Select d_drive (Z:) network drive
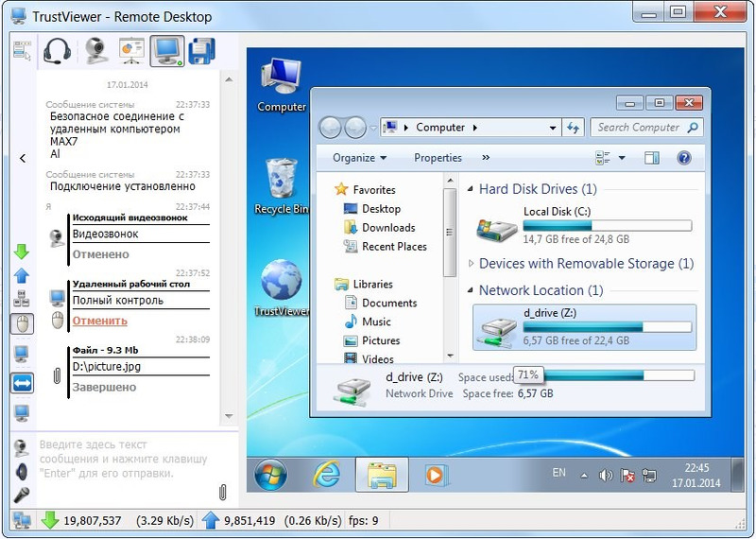 (x=584, y=327)
